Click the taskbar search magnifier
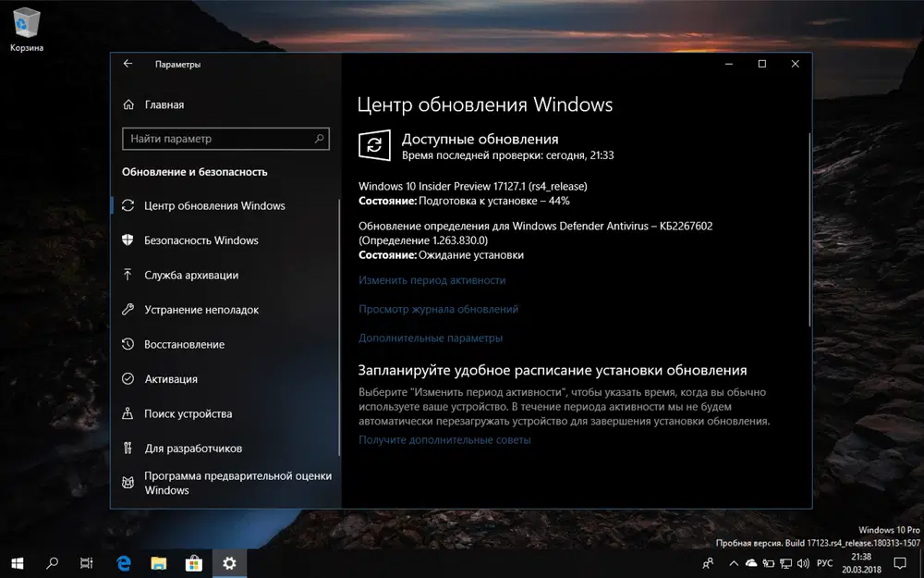The width and height of the screenshot is (924, 578). click(x=52, y=563)
